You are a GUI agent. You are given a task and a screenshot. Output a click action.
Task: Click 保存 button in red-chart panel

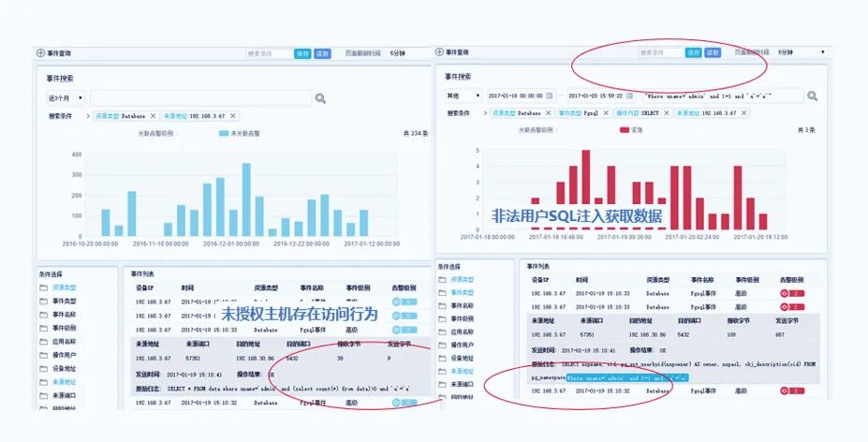(x=694, y=52)
